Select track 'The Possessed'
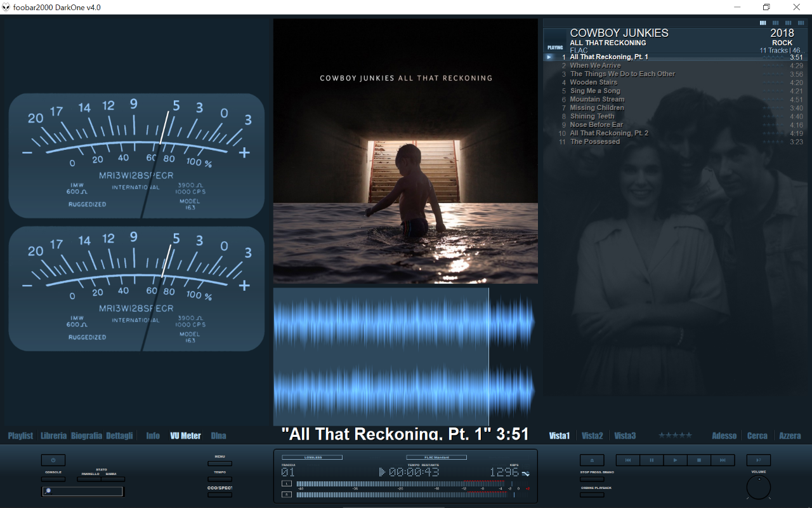Image resolution: width=812 pixels, height=508 pixels. (674, 142)
